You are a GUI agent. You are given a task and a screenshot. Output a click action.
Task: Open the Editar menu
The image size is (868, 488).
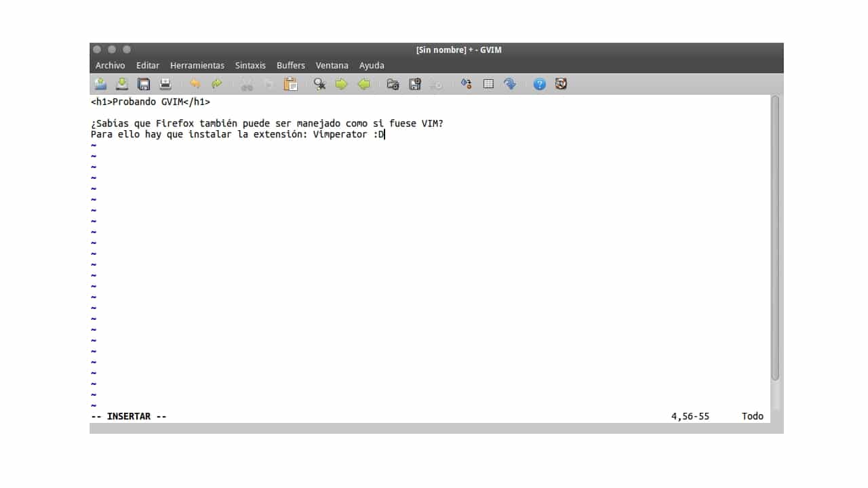coord(148,66)
